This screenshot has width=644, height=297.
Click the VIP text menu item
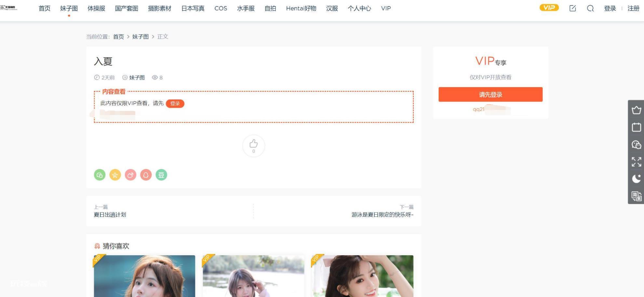click(x=386, y=8)
